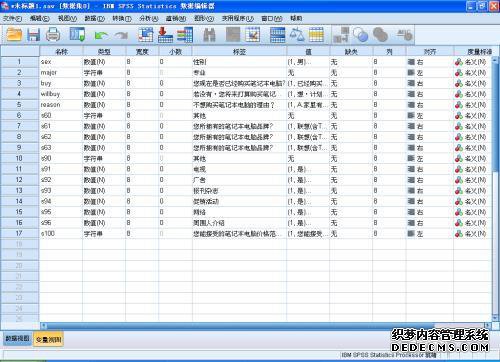Open the 转换 (Transform) menu

(122, 18)
